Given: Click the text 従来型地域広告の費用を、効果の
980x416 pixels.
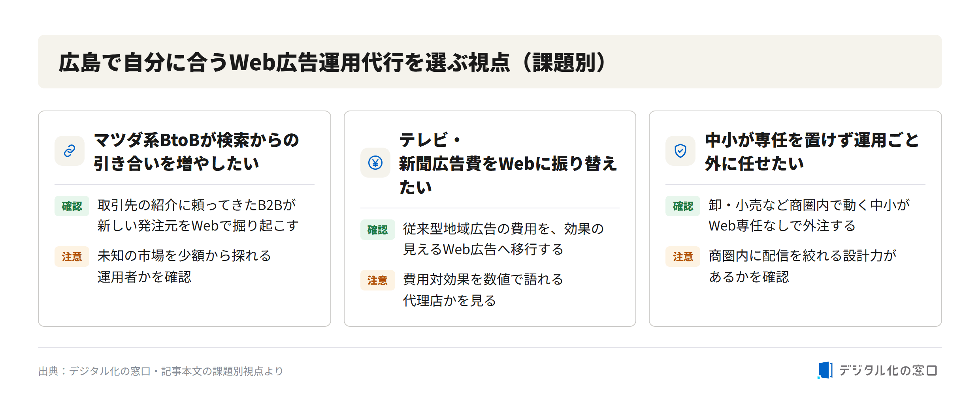Looking at the screenshot, I should pos(503,229).
